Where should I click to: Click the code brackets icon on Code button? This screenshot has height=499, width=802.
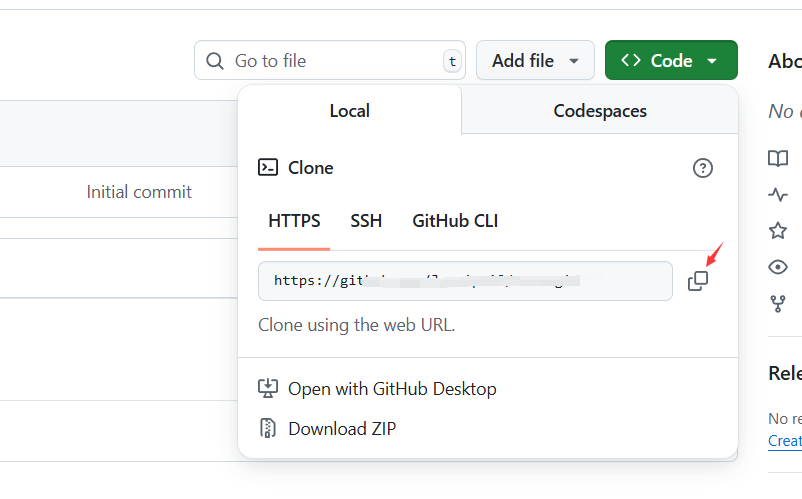pyautogui.click(x=631, y=60)
